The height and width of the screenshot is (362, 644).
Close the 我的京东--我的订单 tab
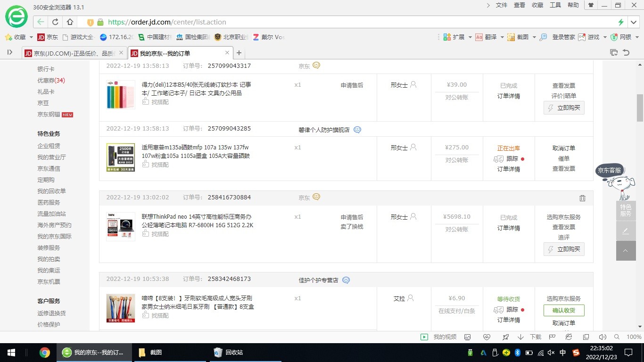227,53
